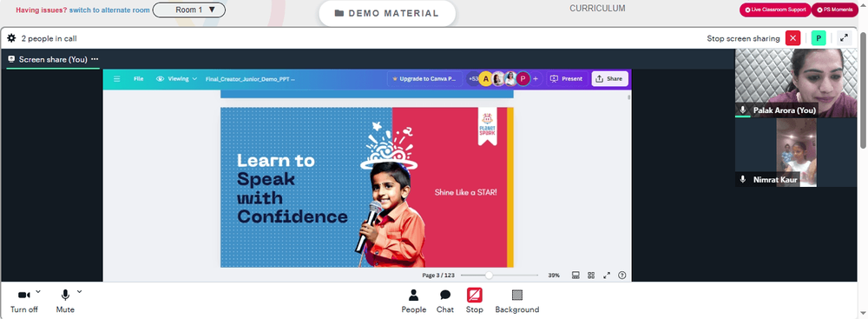The height and width of the screenshot is (319, 868).
Task: Click the Canva Share button
Action: click(609, 79)
